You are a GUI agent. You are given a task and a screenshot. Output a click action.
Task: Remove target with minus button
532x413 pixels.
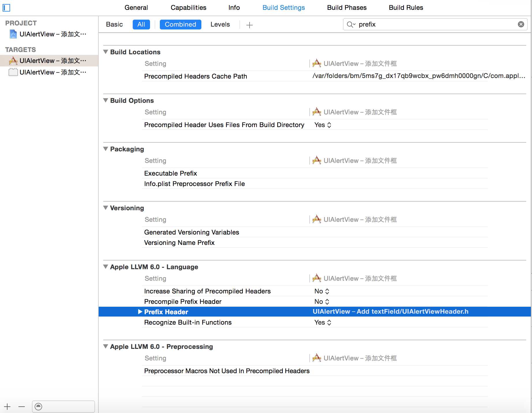point(22,407)
